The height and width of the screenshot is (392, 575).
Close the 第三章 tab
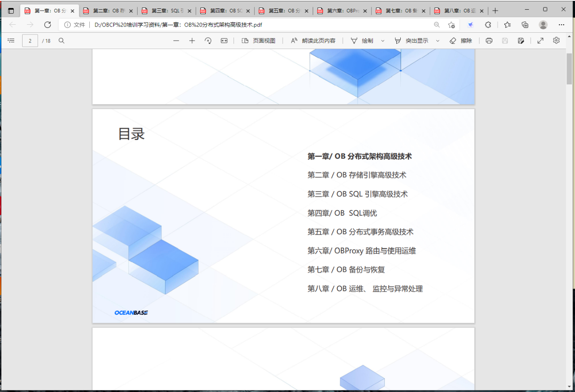tap(189, 11)
